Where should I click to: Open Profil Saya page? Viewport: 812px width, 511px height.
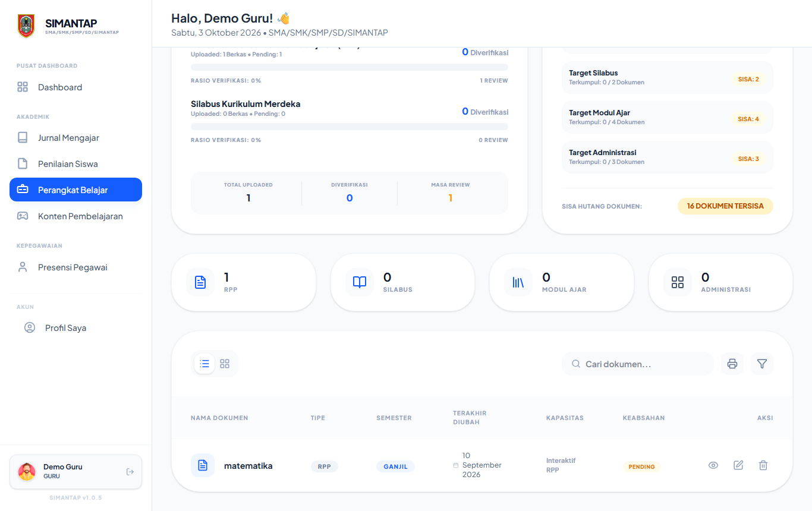(75, 328)
